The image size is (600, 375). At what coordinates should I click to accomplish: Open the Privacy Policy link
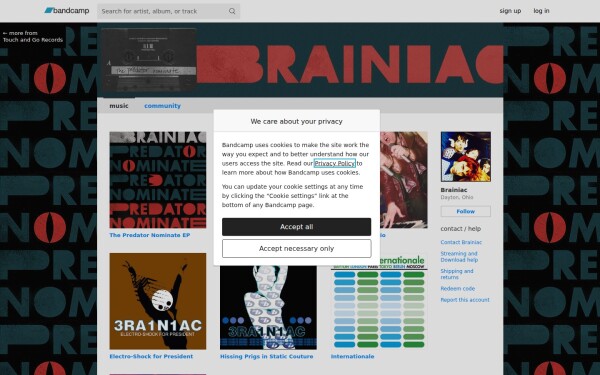(x=334, y=163)
